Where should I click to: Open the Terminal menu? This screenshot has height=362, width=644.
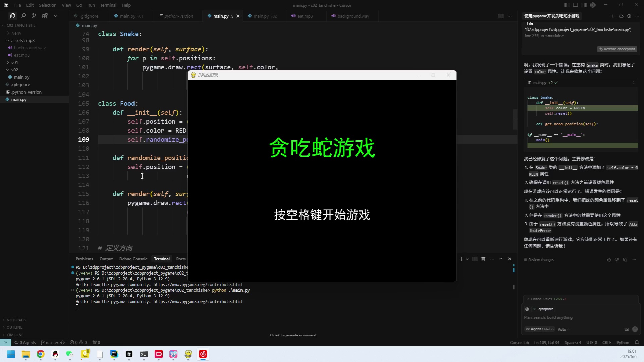pos(108,5)
